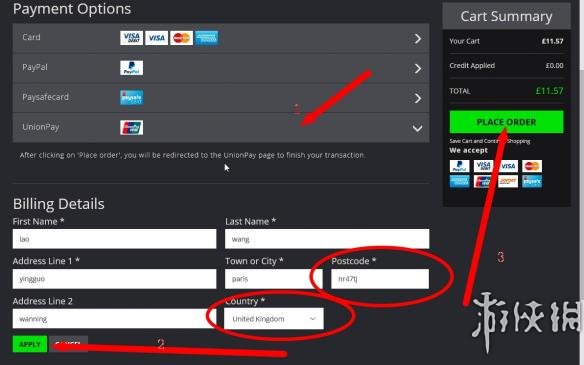Focus the First Name field

point(114,239)
